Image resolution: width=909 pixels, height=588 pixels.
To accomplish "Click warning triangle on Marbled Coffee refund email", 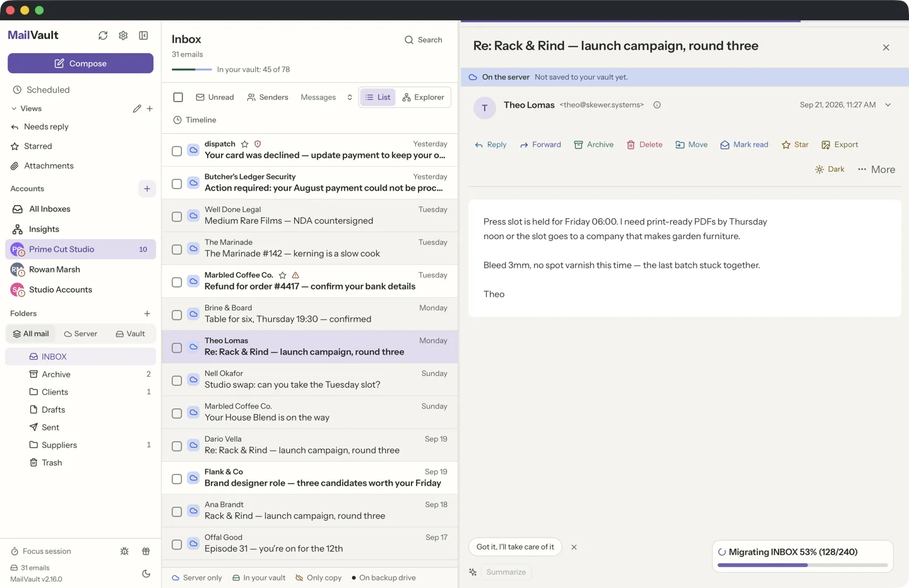I will point(295,275).
